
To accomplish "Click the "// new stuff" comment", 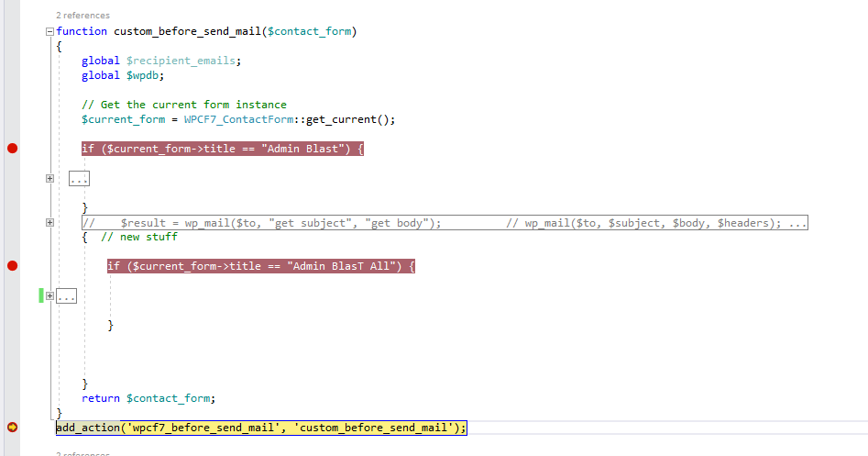I will pyautogui.click(x=139, y=237).
